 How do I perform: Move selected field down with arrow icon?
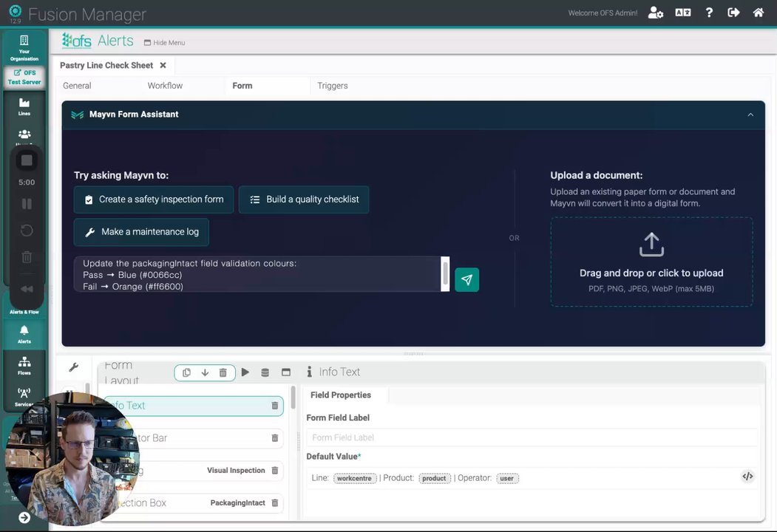tap(205, 372)
